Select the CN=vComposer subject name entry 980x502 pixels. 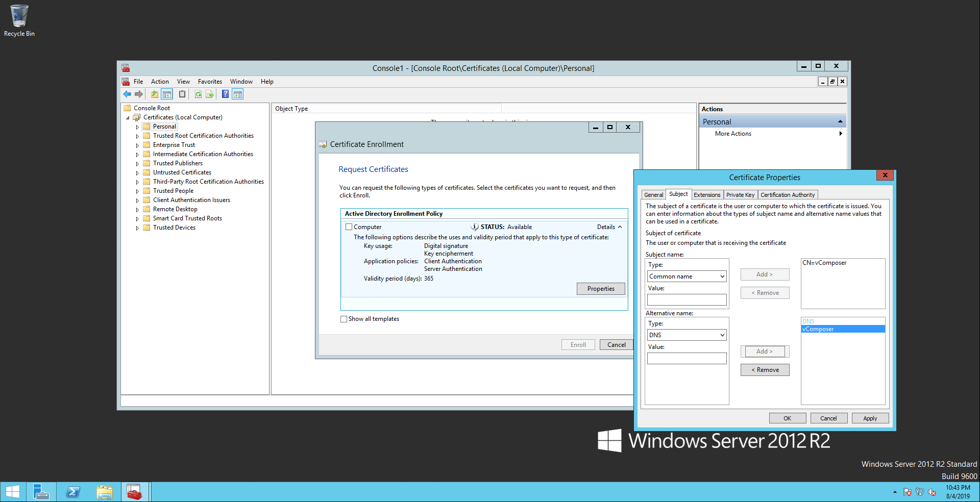coord(824,263)
